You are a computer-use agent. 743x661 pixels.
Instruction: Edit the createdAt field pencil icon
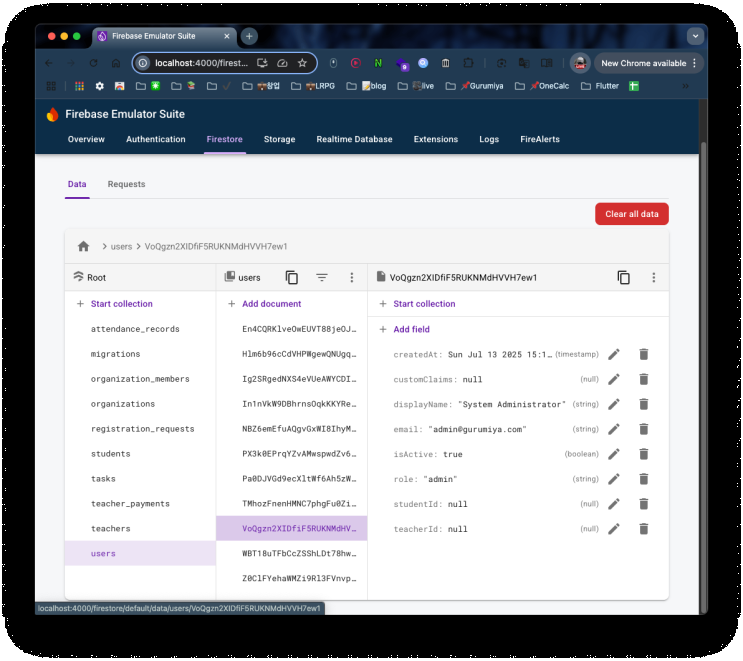click(x=614, y=354)
